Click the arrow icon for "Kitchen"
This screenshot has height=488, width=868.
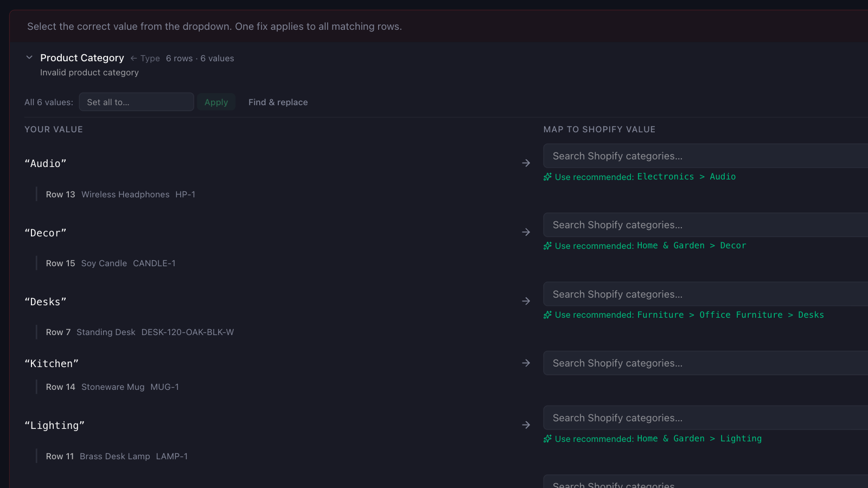526,363
